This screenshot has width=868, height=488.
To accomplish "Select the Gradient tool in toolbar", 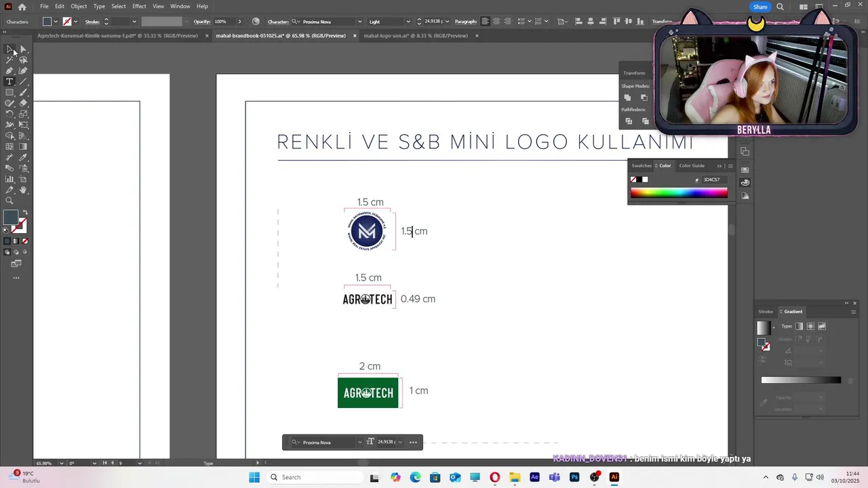I will (23, 147).
